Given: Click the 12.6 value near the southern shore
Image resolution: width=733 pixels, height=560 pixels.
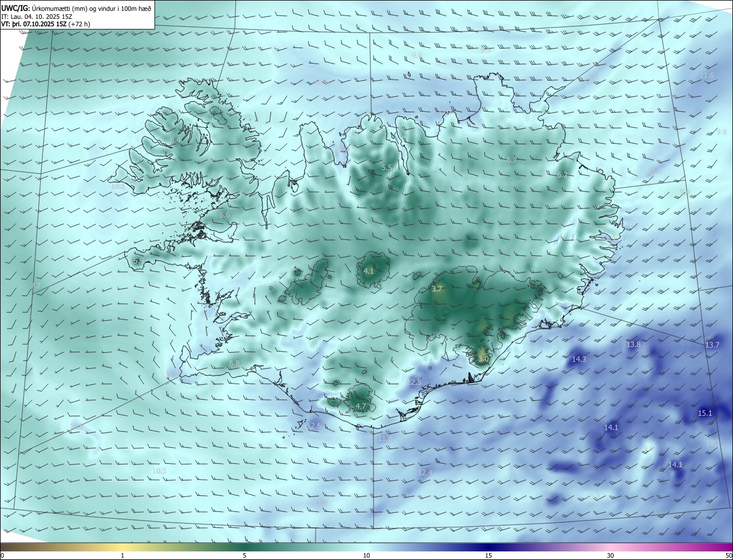Looking at the screenshot, I should click(314, 427).
